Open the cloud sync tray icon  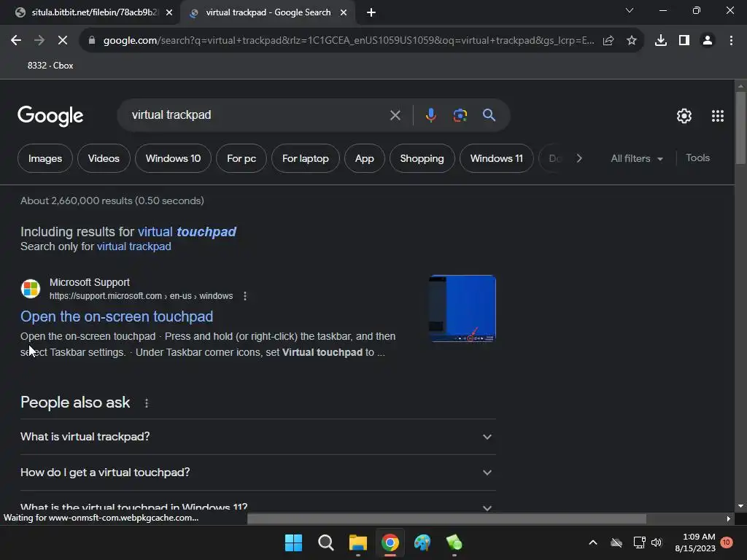[616, 542]
